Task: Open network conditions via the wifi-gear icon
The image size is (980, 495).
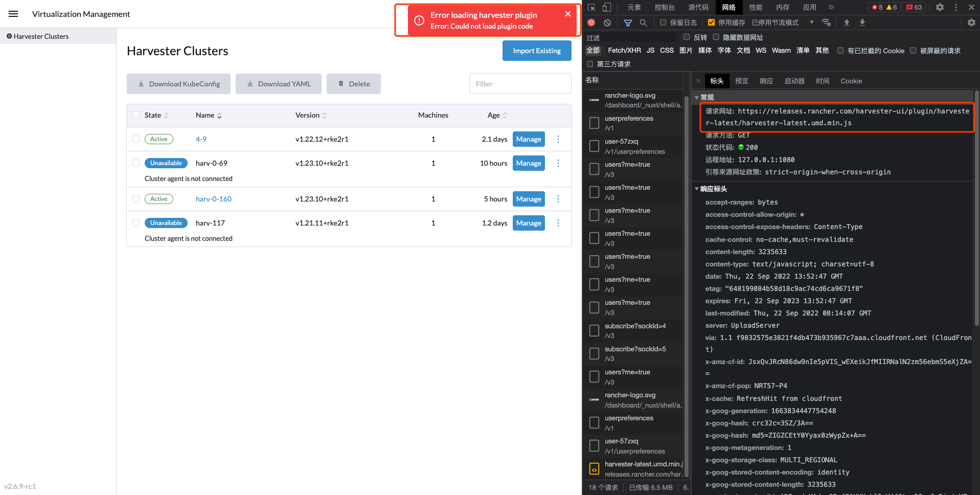Action: pos(827,22)
